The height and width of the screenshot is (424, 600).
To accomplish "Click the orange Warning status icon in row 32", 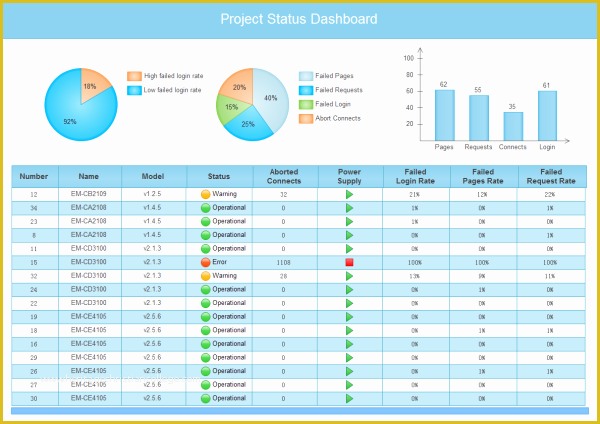I will [x=205, y=276].
